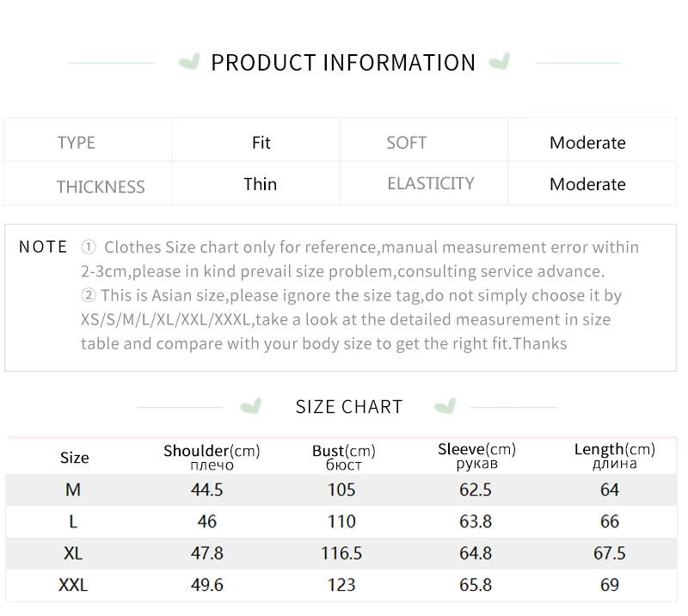Viewport: 688px width, 616px height.
Task: Select the XL size row label
Action: point(74,553)
